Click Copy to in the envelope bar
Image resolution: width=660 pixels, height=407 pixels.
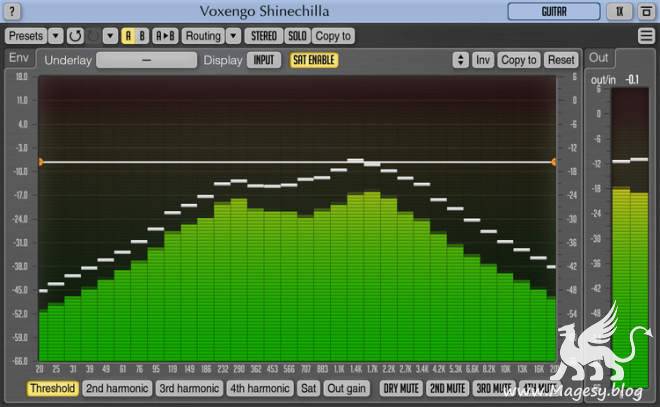coord(519,60)
